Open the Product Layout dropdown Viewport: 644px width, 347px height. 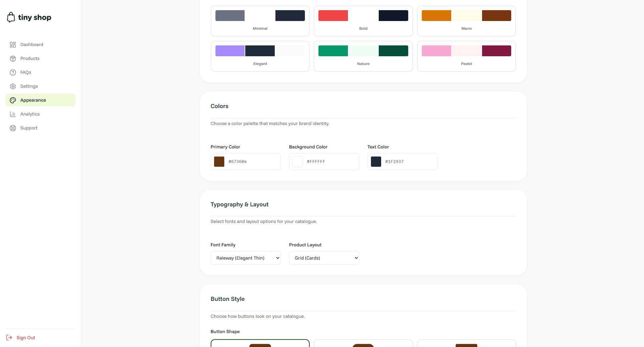pos(324,258)
